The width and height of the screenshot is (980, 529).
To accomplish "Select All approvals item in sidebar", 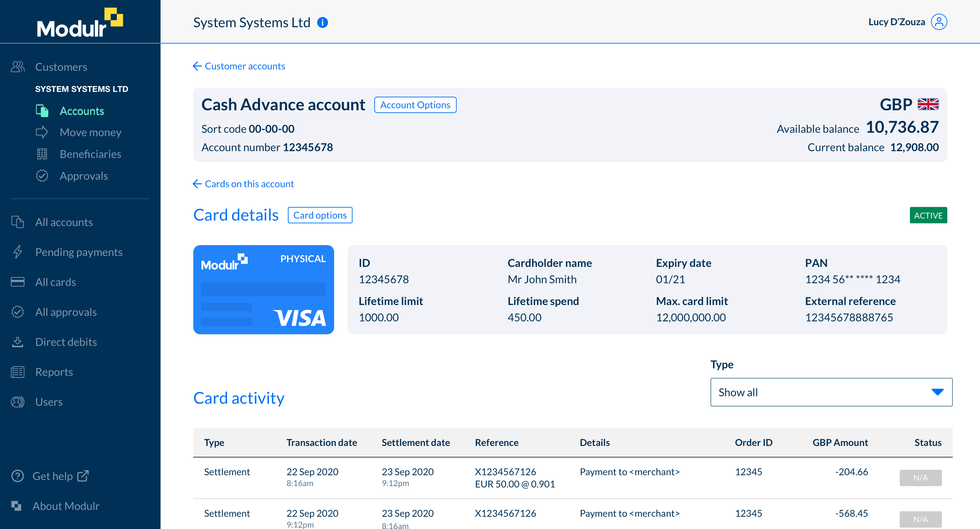I will tap(66, 311).
